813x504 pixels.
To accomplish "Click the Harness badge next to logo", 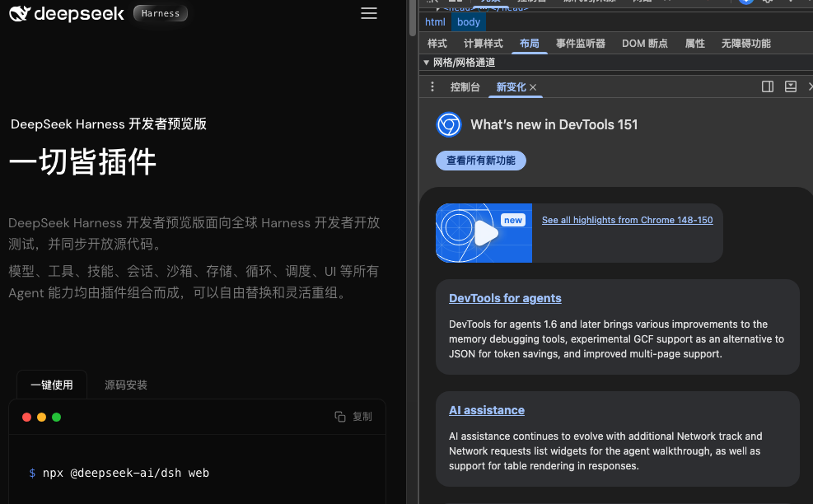I will coord(161,13).
